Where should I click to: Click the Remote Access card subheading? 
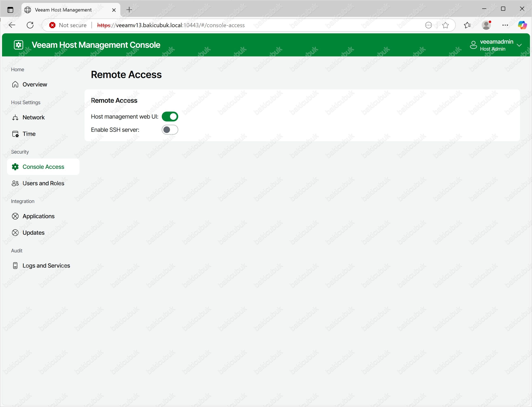114,101
